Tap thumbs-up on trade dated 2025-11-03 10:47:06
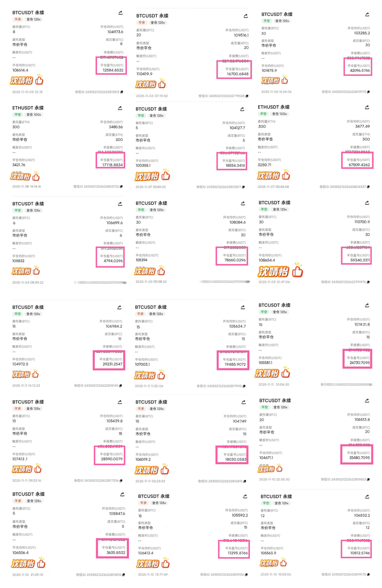 point(297,271)
